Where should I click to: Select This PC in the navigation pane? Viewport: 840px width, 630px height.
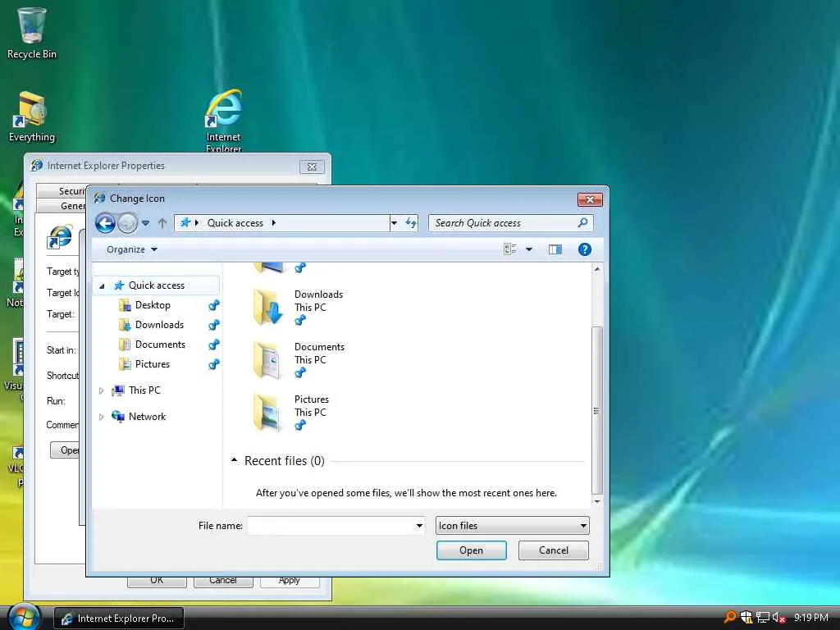[144, 390]
